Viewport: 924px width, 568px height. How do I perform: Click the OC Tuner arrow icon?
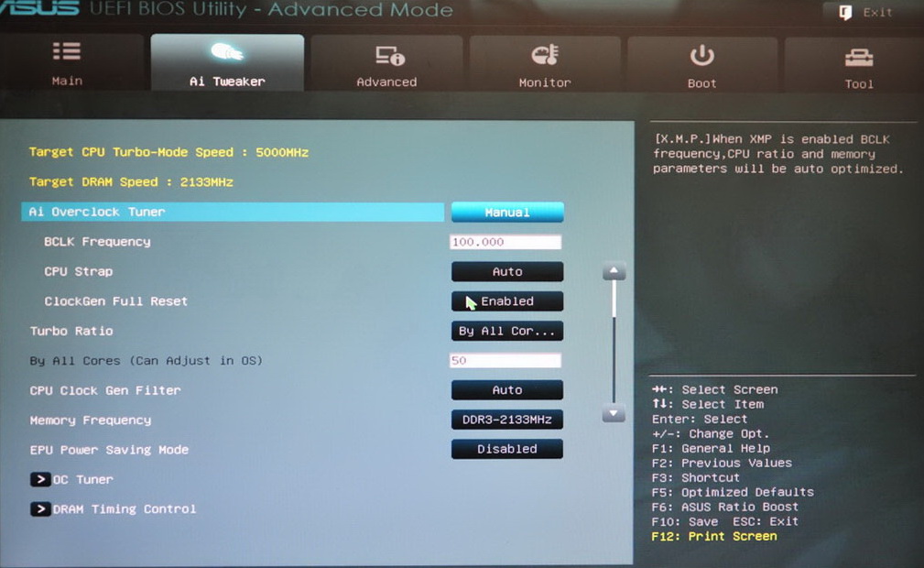[x=40, y=479]
